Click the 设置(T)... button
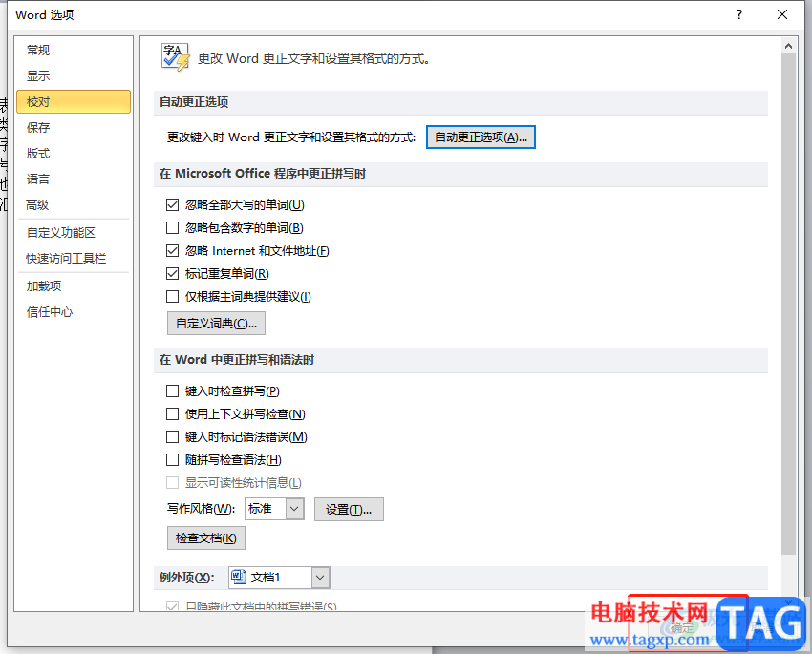 [349, 510]
